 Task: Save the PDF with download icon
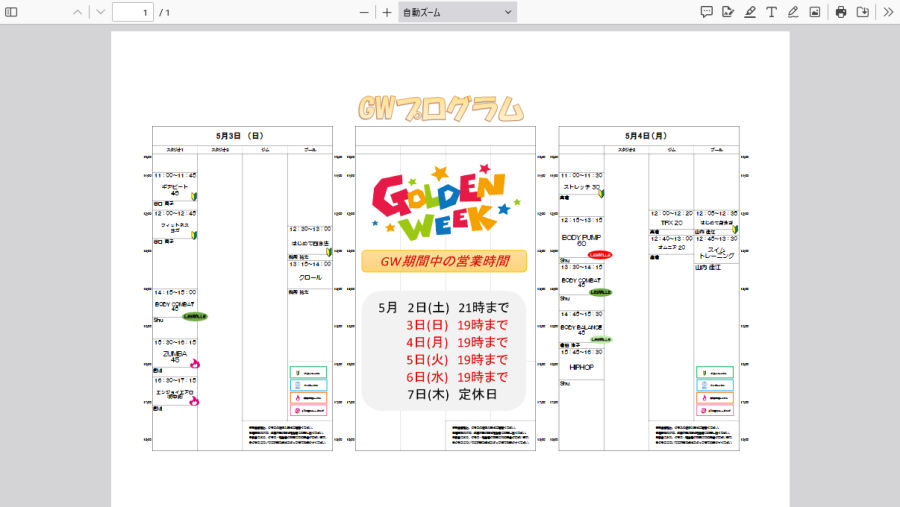pos(863,12)
